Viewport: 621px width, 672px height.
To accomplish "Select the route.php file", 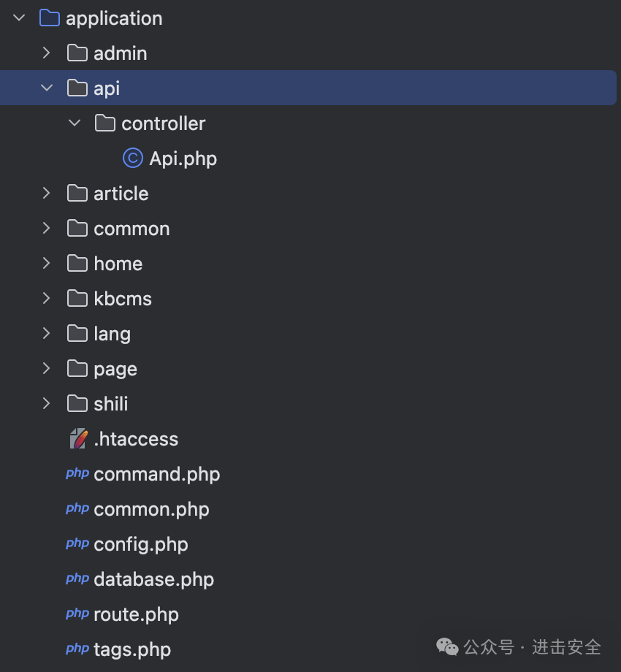I will pyautogui.click(x=136, y=614).
